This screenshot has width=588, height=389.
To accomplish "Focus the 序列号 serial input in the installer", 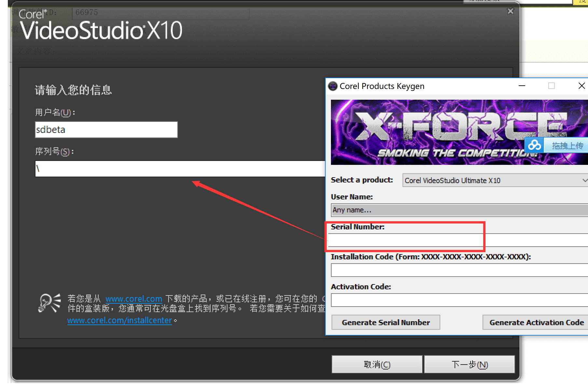I will coord(180,169).
